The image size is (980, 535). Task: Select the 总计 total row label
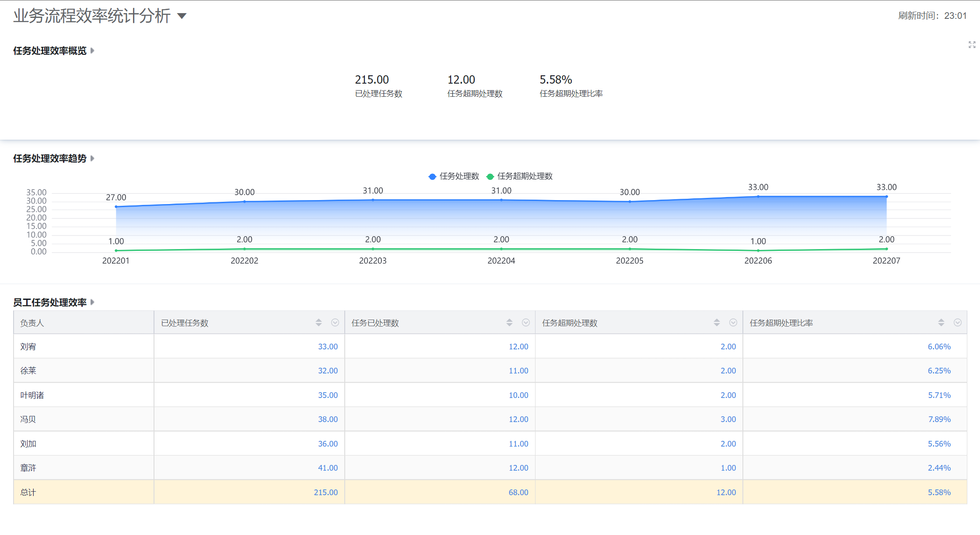pos(28,493)
